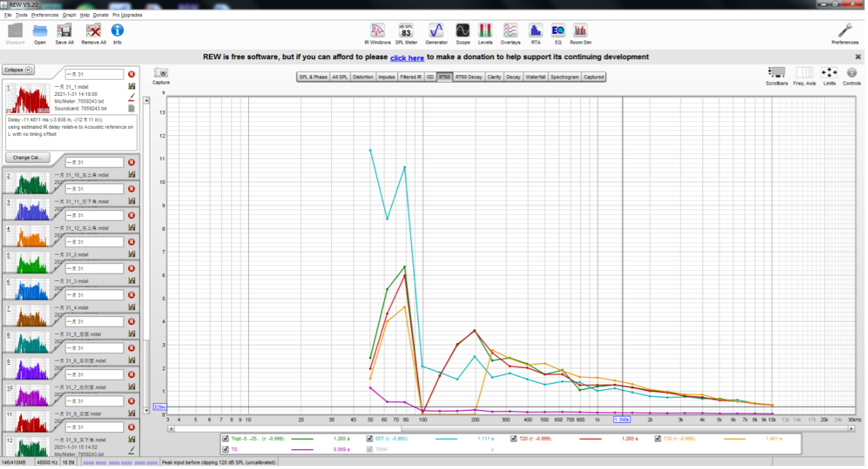Open notes icon for measurement 1
The height and width of the screenshot is (469, 868).
(x=132, y=108)
